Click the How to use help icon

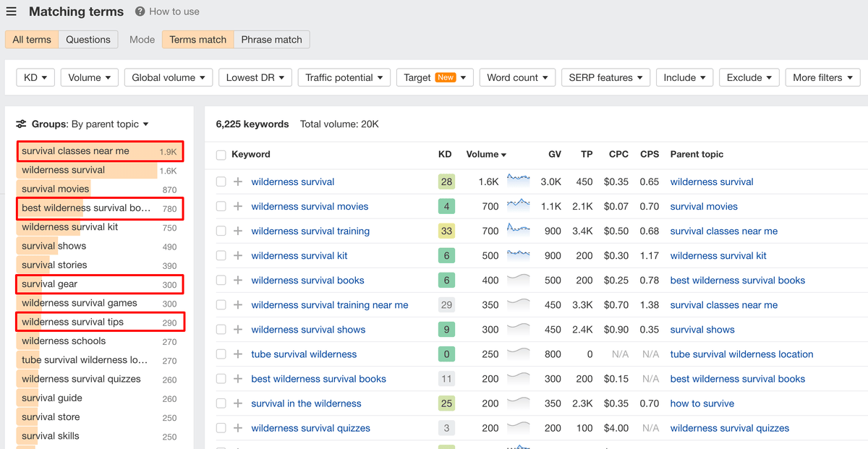click(x=140, y=12)
